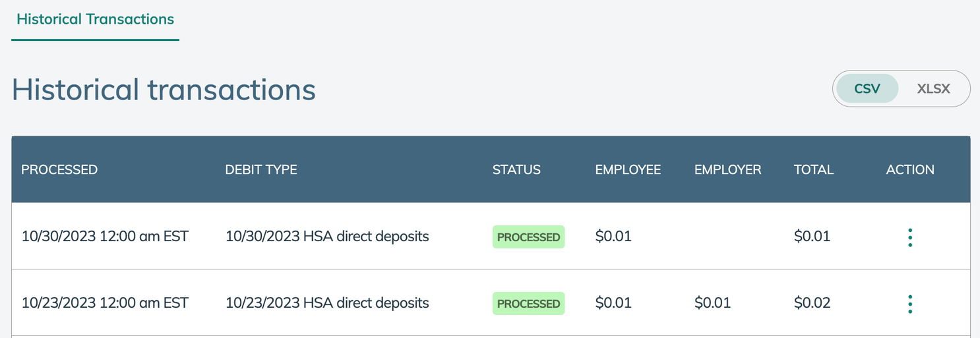Click PROCESSED status badge for 10/30/2023
The width and height of the screenshot is (980, 338).
529,237
